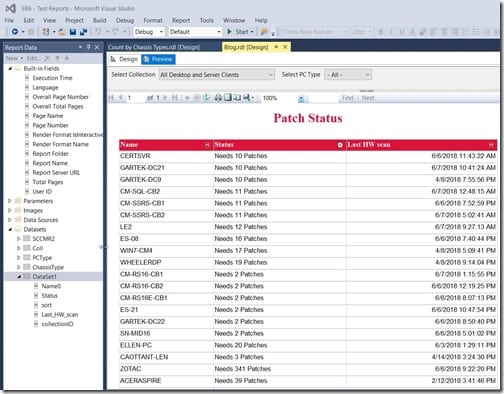Open the Select PC Type dropdown
The height and width of the screenshot is (394, 504).
coord(348,75)
